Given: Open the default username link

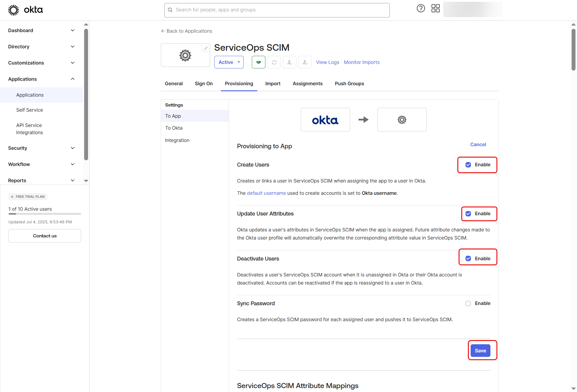Looking at the screenshot, I should pyautogui.click(x=266, y=193).
